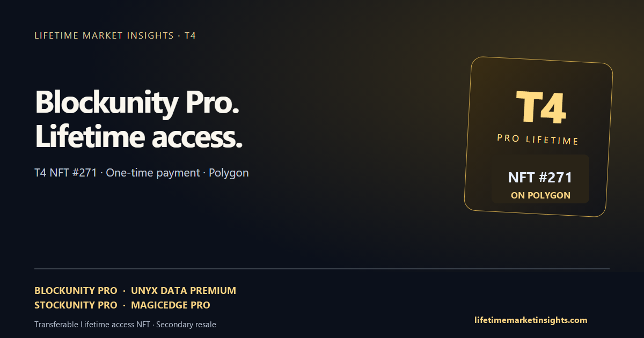This screenshot has height=338, width=644.
Task: Select the STOCKUNITY PRO product label
Action: tap(76, 305)
